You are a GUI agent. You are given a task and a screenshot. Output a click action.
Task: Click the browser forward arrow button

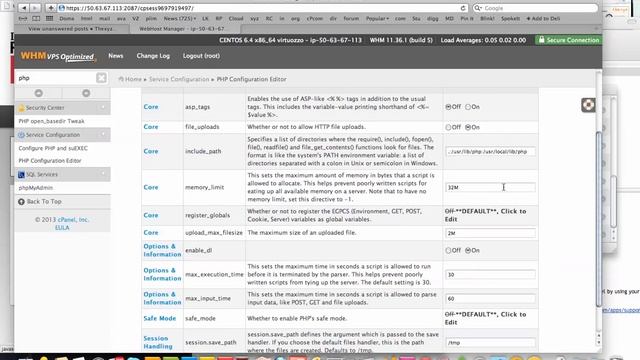tap(35, 8)
